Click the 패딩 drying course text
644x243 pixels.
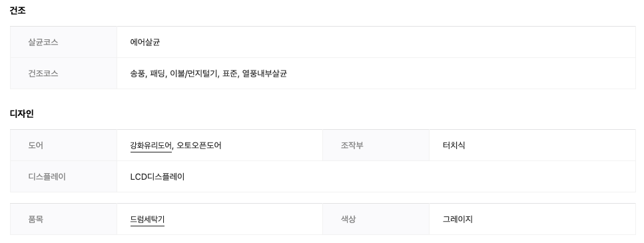(x=157, y=73)
